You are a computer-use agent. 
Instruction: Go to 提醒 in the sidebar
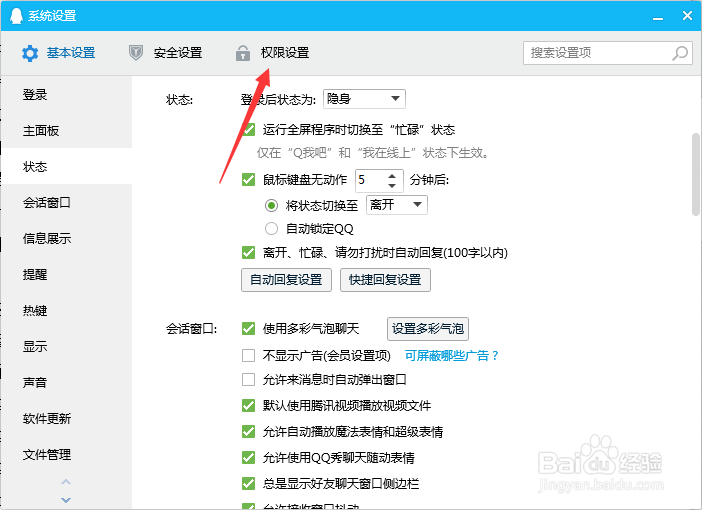point(66,274)
